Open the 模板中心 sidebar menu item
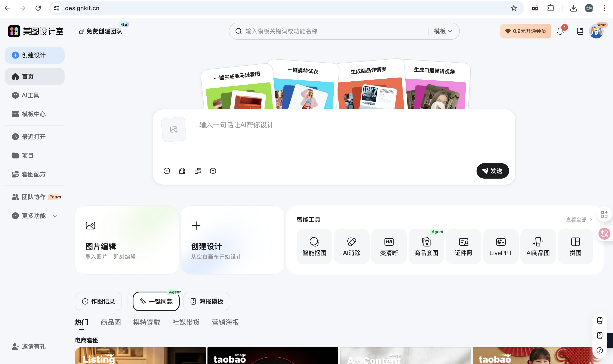Screen dimensions: 613x364 coord(34,114)
